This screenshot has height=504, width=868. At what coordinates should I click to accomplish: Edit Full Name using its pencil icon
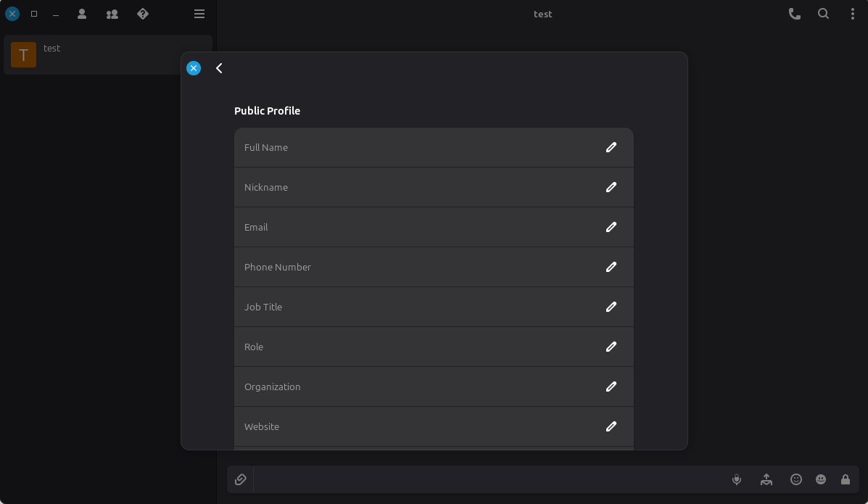[x=611, y=147]
